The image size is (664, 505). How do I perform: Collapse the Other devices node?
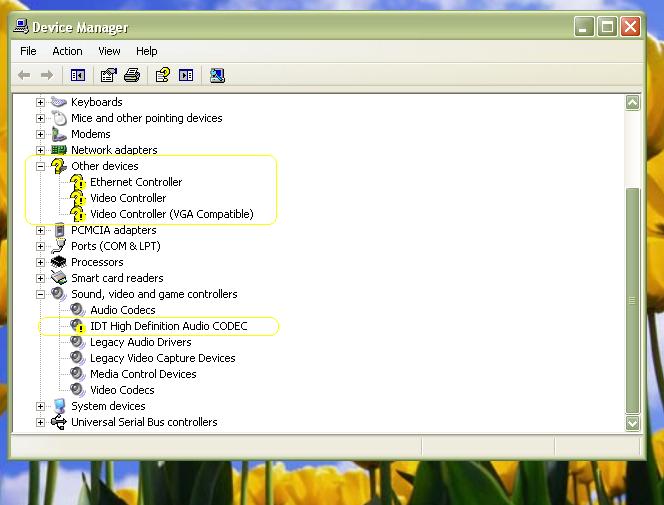40,166
